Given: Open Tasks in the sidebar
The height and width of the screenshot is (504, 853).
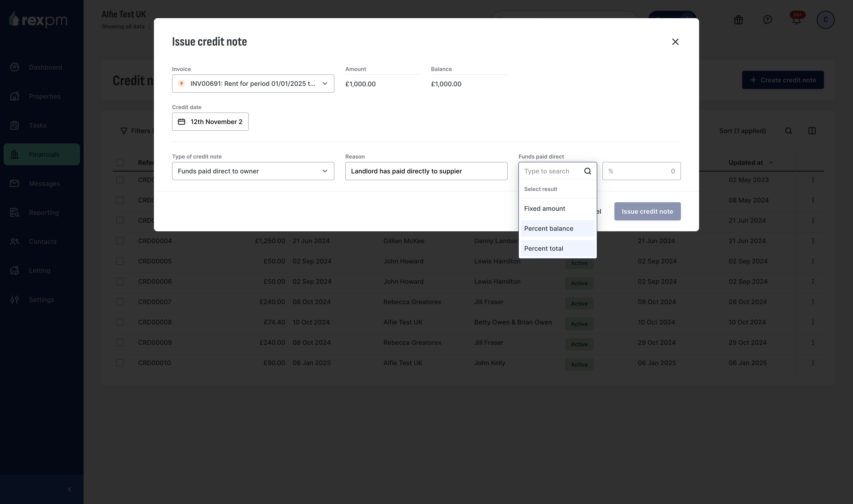Looking at the screenshot, I should pos(42,125).
